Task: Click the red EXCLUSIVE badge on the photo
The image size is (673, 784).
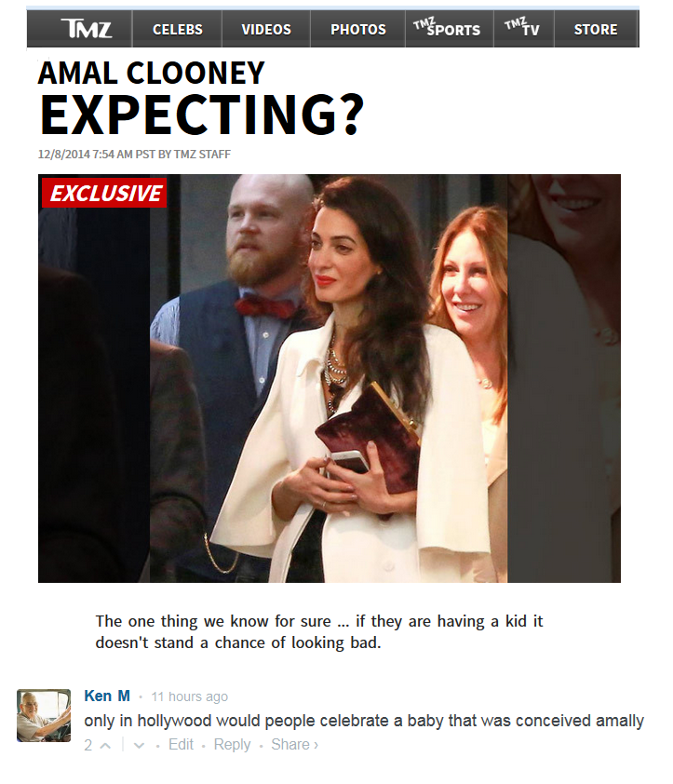Action: point(104,193)
